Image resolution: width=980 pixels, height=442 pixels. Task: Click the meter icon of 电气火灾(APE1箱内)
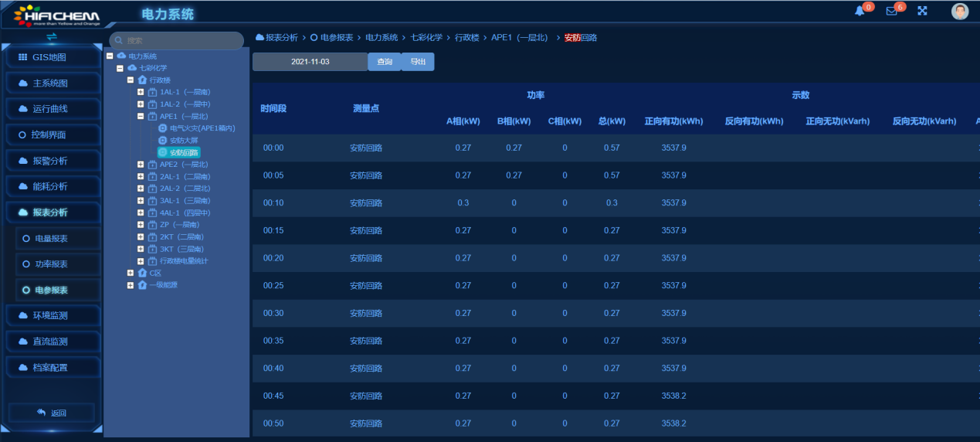click(x=162, y=128)
